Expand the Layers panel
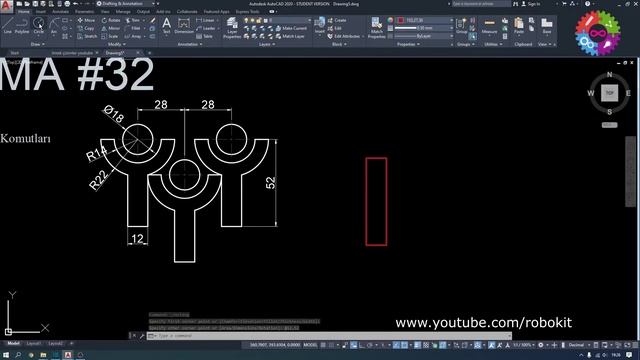This screenshot has width=640, height=360. (x=267, y=44)
